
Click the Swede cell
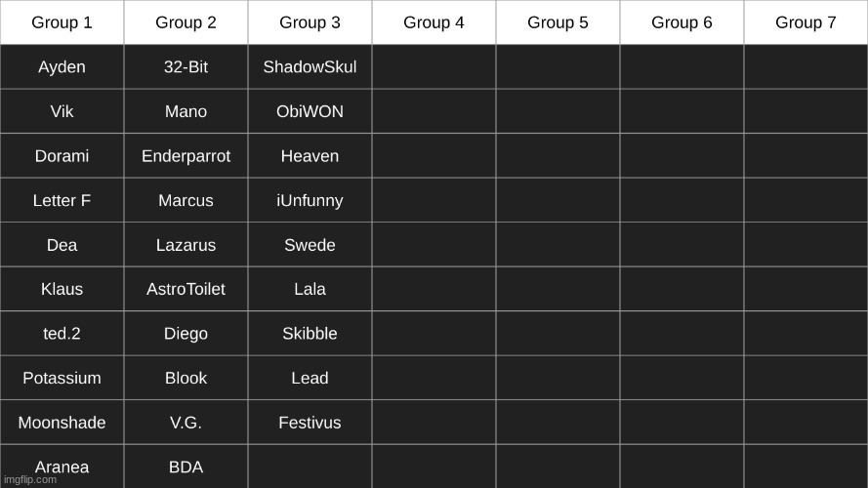pos(310,245)
